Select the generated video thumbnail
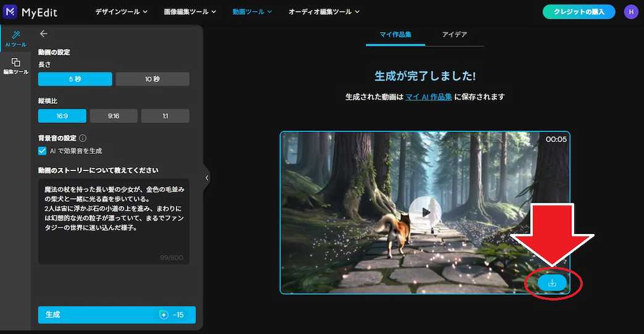Image resolution: width=644 pixels, height=334 pixels. pos(425,212)
